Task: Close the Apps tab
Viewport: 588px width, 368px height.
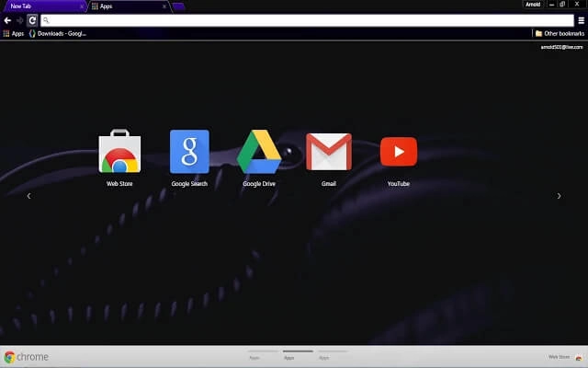Action: (164, 6)
